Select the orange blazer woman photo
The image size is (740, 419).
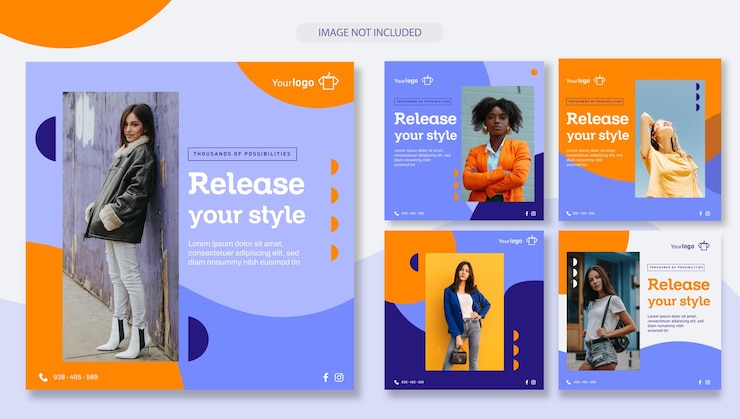tap(497, 144)
